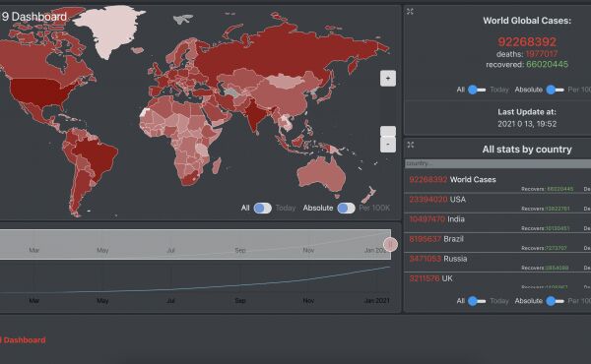Click Australia on the world map

[322, 175]
